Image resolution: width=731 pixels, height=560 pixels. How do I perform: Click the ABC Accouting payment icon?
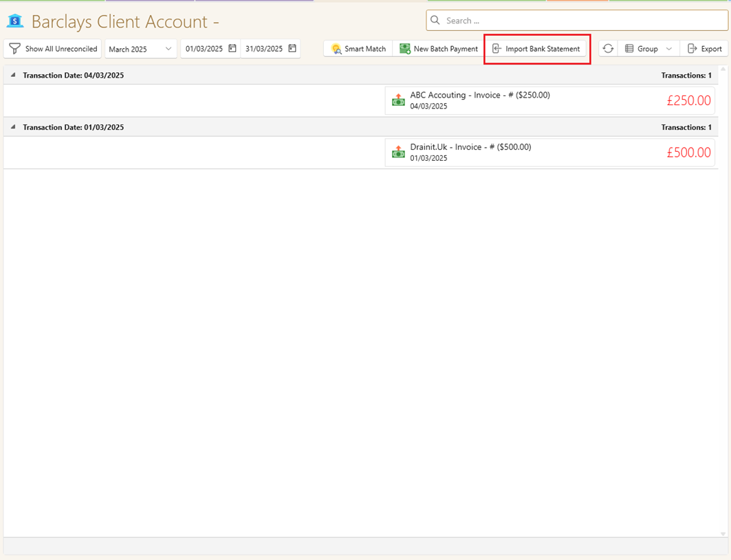(398, 100)
